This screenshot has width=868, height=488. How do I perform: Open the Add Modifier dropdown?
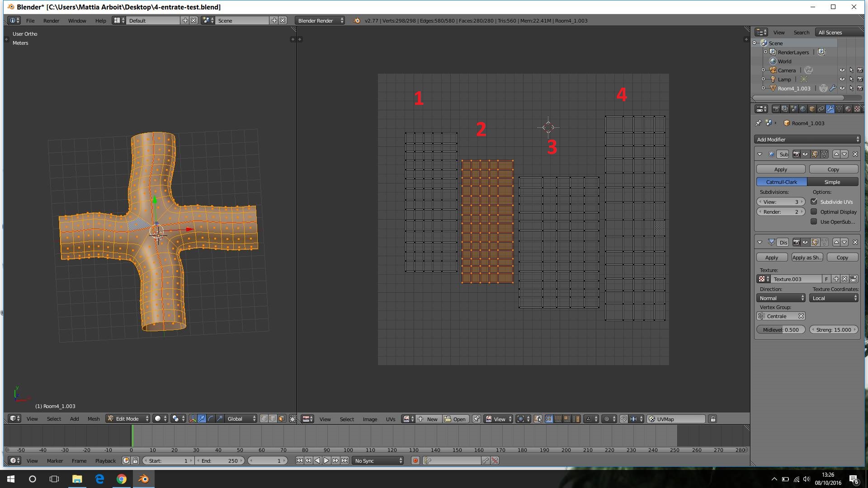click(x=807, y=139)
